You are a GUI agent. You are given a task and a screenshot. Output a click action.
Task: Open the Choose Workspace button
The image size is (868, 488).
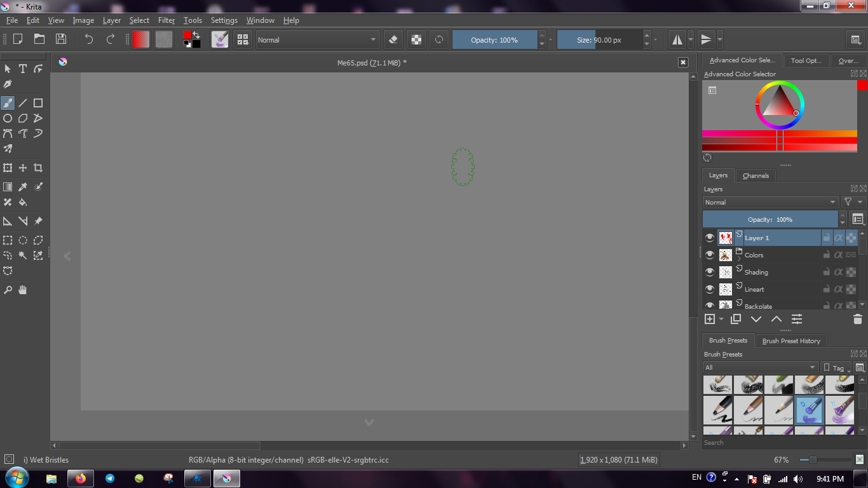click(x=856, y=39)
